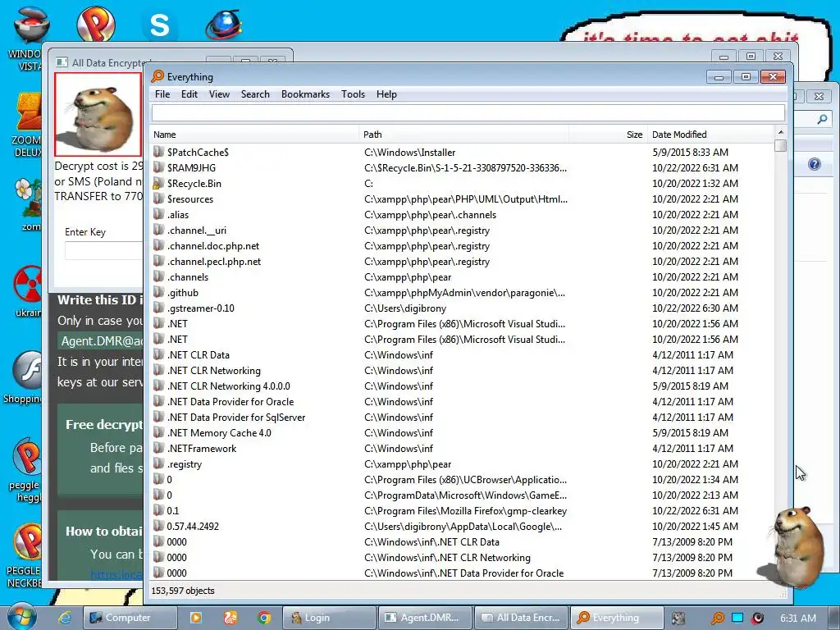Sort results by the Name column header
Image resolution: width=840 pixels, height=630 pixels.
click(254, 135)
